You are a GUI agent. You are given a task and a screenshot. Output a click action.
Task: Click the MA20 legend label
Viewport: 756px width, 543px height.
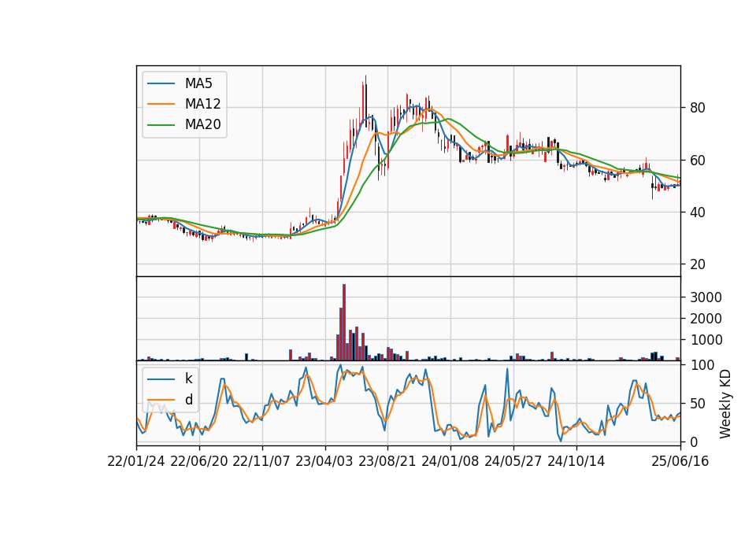coord(202,124)
